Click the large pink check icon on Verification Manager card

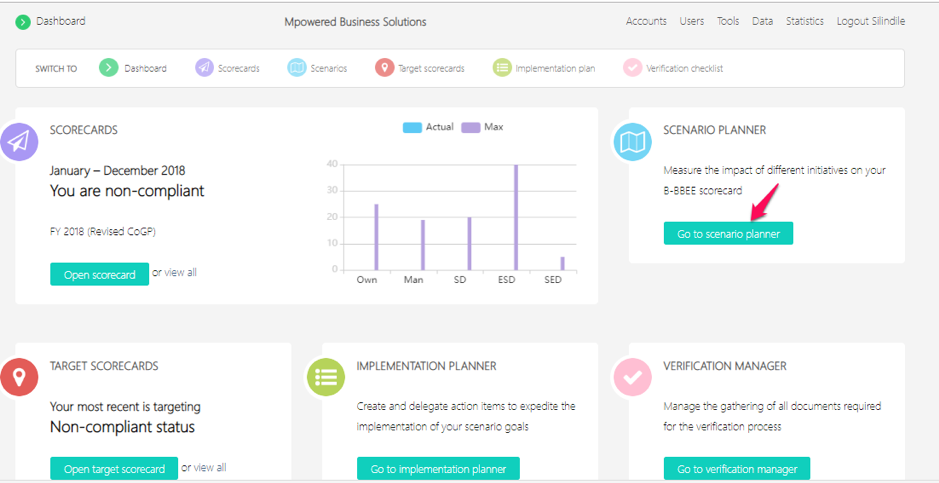click(x=632, y=378)
